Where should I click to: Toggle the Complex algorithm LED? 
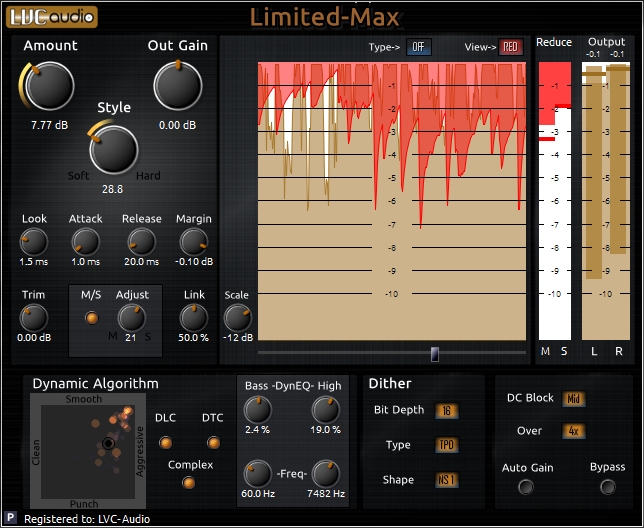click(x=190, y=483)
